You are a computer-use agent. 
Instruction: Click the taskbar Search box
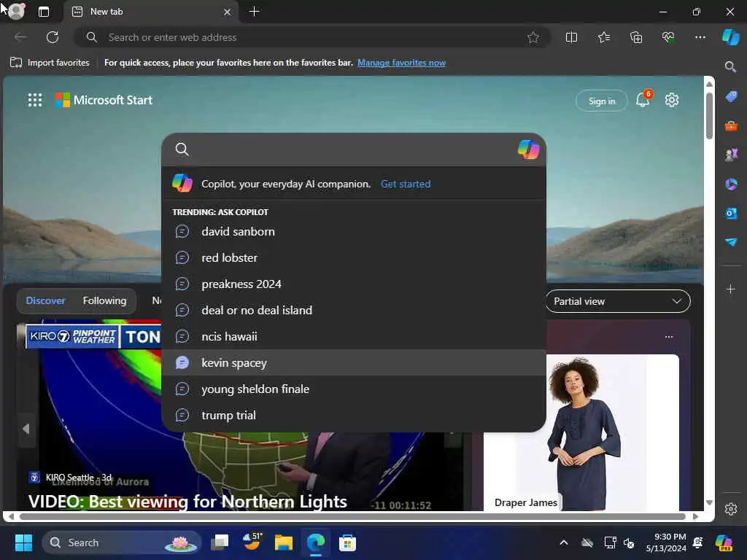click(122, 542)
